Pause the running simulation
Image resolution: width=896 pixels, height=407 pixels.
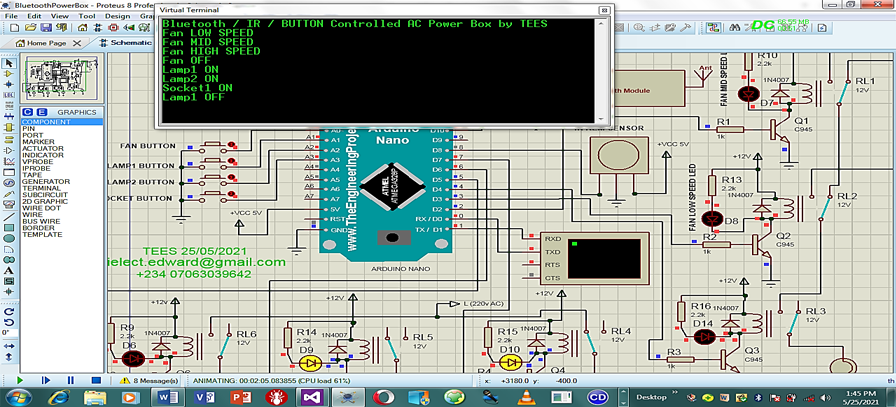[70, 380]
